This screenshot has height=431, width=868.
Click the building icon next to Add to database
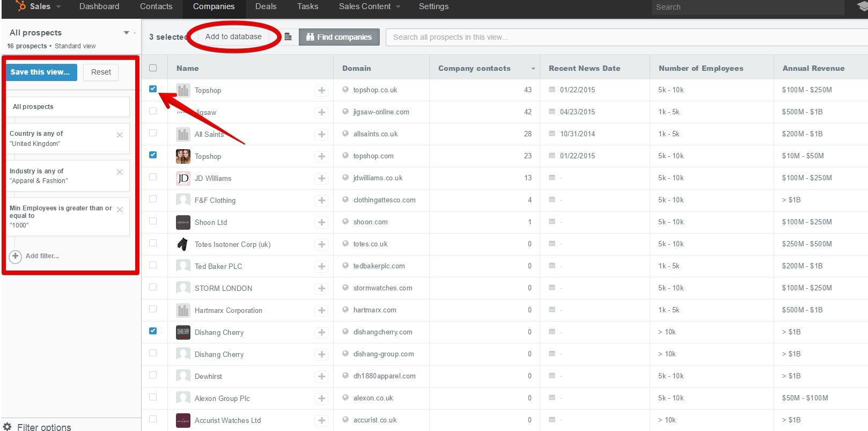(288, 37)
